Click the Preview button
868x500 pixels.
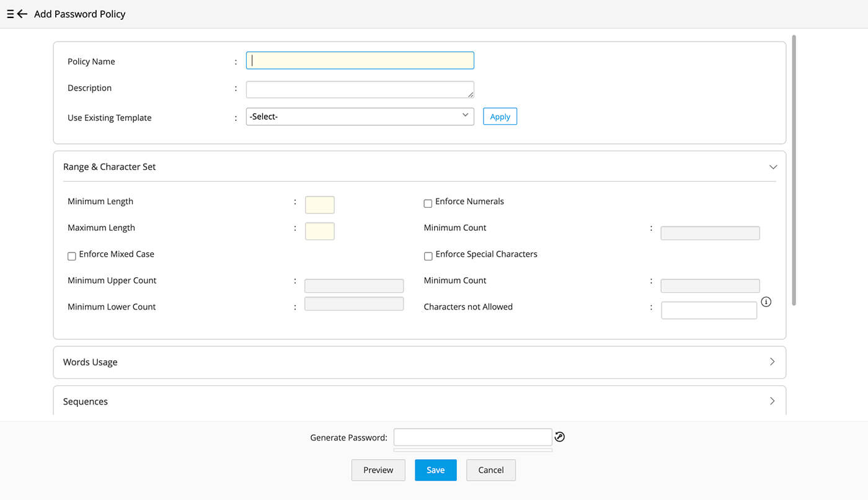point(378,470)
